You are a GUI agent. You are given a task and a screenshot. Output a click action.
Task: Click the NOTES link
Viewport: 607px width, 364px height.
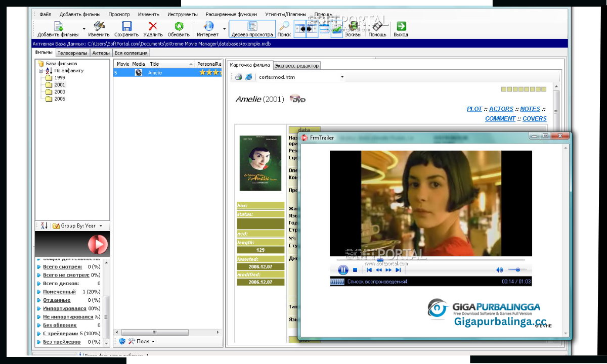(x=530, y=109)
